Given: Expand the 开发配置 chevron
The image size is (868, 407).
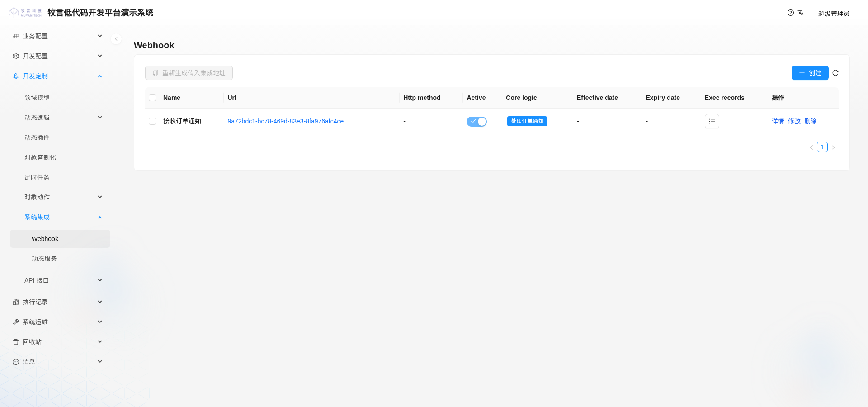Looking at the screenshot, I should pos(100,56).
